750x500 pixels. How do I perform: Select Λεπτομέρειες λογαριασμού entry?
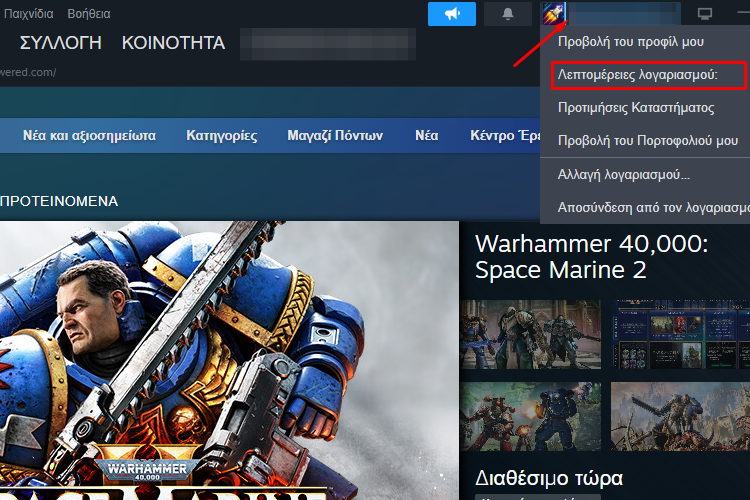coord(649,75)
